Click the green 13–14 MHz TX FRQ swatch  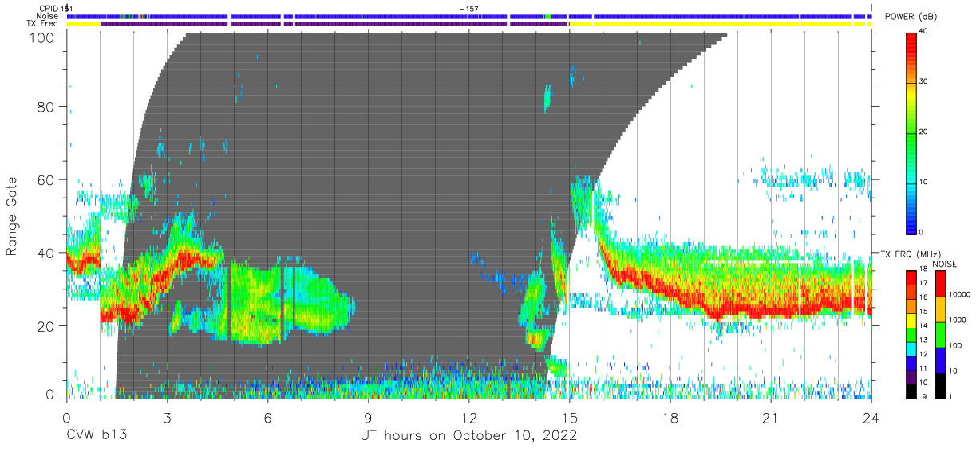(911, 335)
